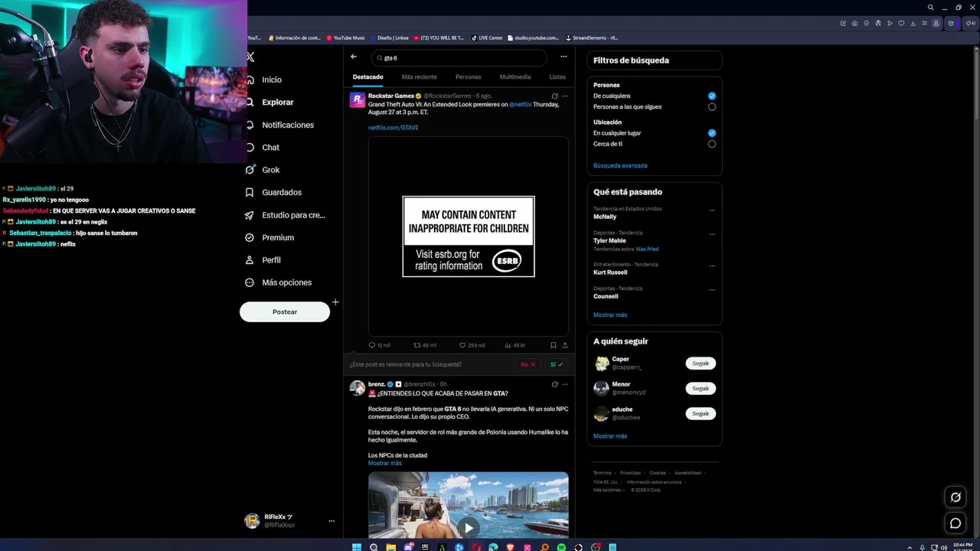Screen dimensions: 980x551
Task: Open the StreamElements bookmark
Action: (592, 37)
